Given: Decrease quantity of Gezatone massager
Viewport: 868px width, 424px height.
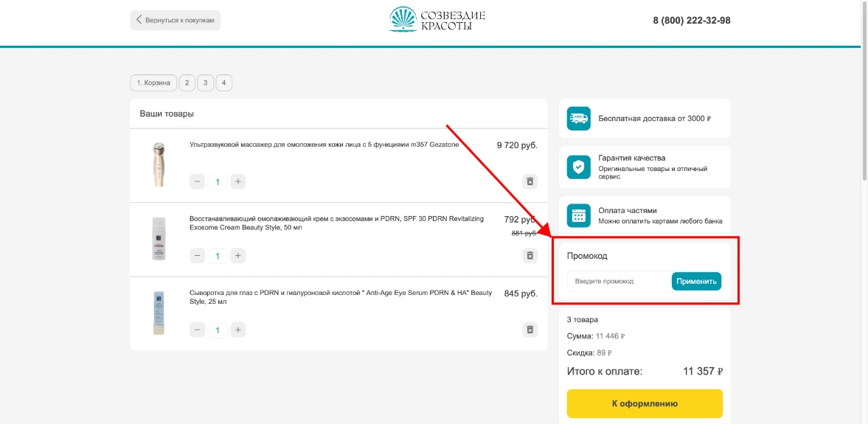Looking at the screenshot, I should [198, 181].
